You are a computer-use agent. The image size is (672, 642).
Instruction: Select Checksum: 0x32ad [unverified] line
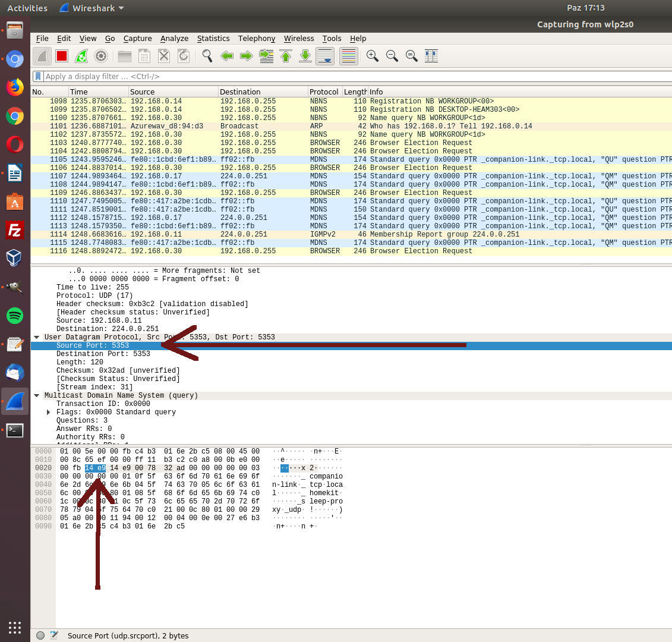[x=118, y=370]
